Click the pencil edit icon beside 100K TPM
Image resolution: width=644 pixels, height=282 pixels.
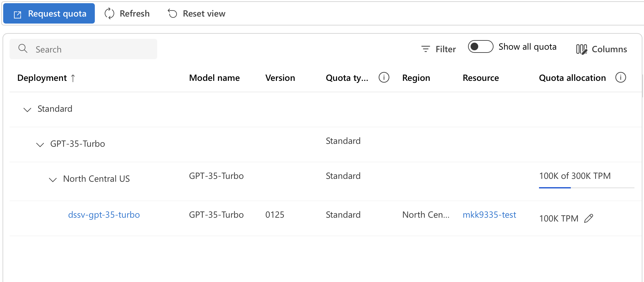pyautogui.click(x=589, y=218)
